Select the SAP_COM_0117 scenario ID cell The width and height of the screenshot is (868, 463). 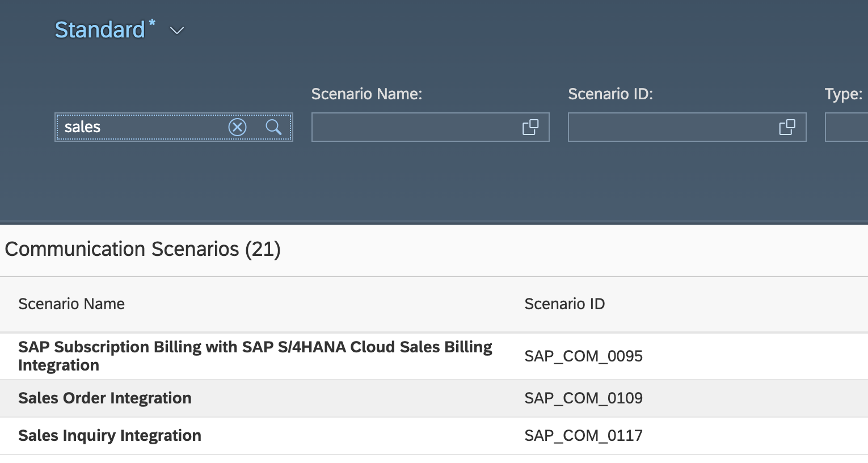coord(583,436)
